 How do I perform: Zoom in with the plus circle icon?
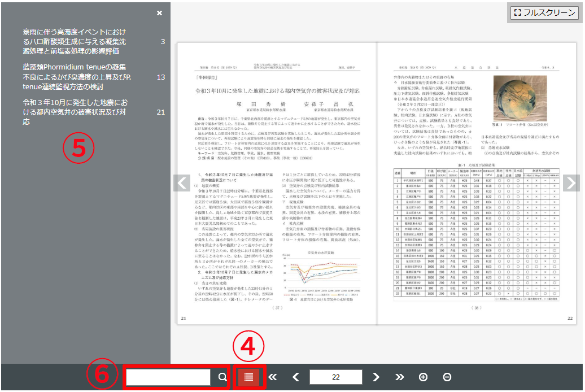click(423, 377)
